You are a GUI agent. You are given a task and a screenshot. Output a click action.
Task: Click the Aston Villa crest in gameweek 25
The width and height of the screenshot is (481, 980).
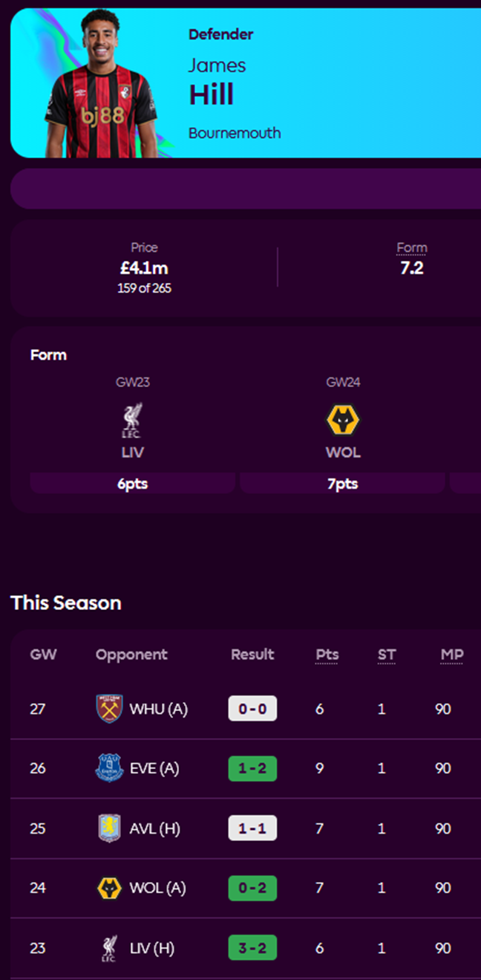[x=108, y=828]
